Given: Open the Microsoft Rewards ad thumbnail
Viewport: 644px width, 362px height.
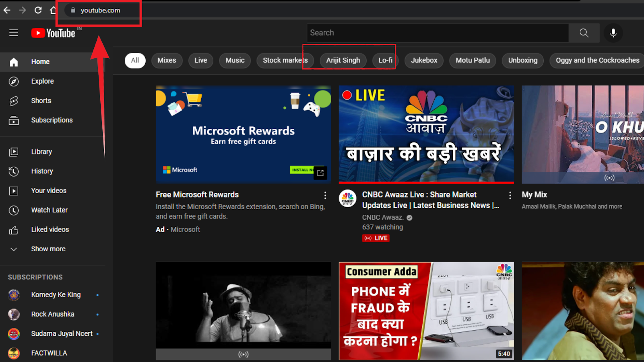Looking at the screenshot, I should click(x=244, y=134).
